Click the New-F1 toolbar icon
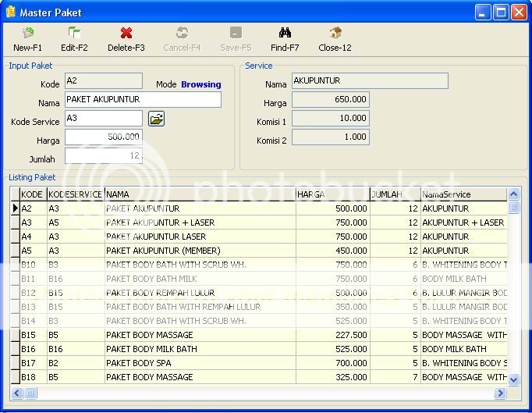 tap(28, 33)
